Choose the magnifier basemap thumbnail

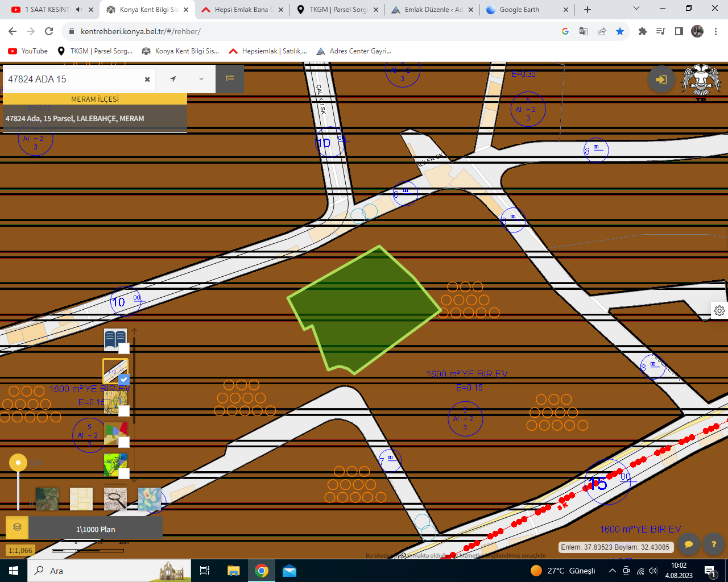tap(115, 498)
